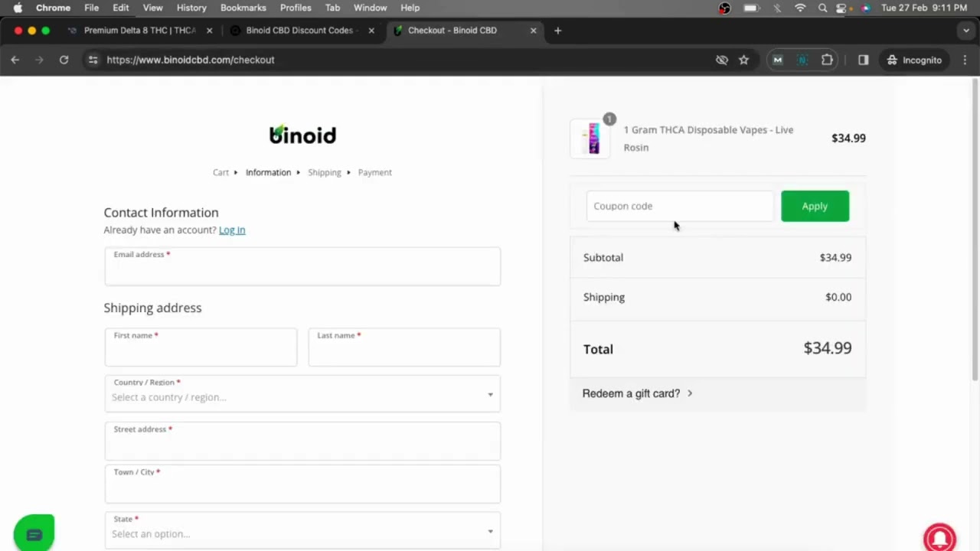Click the 1 Gram THCA vape product thumbnail
Screen dimensions: 980x551
pos(590,139)
